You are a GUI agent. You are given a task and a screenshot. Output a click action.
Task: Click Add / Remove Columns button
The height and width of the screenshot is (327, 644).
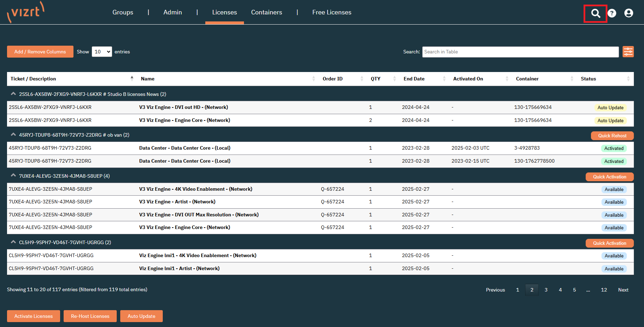point(40,52)
